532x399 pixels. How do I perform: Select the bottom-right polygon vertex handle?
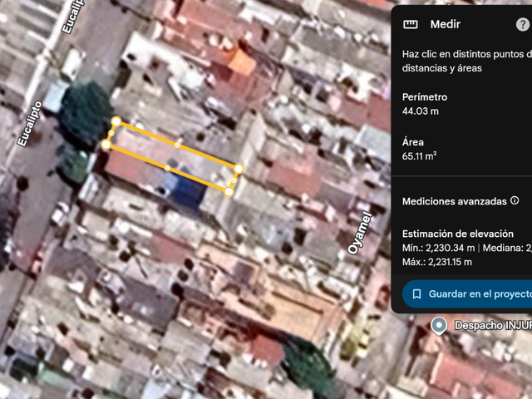229,192
